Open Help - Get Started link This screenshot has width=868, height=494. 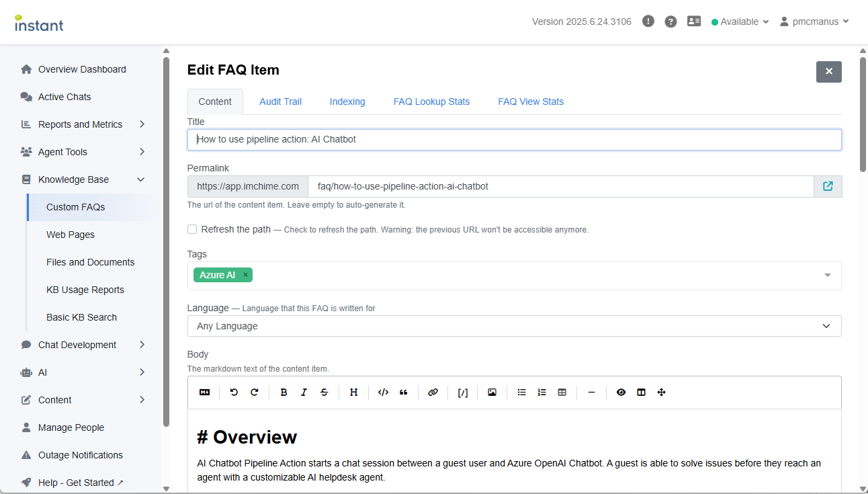tap(81, 483)
